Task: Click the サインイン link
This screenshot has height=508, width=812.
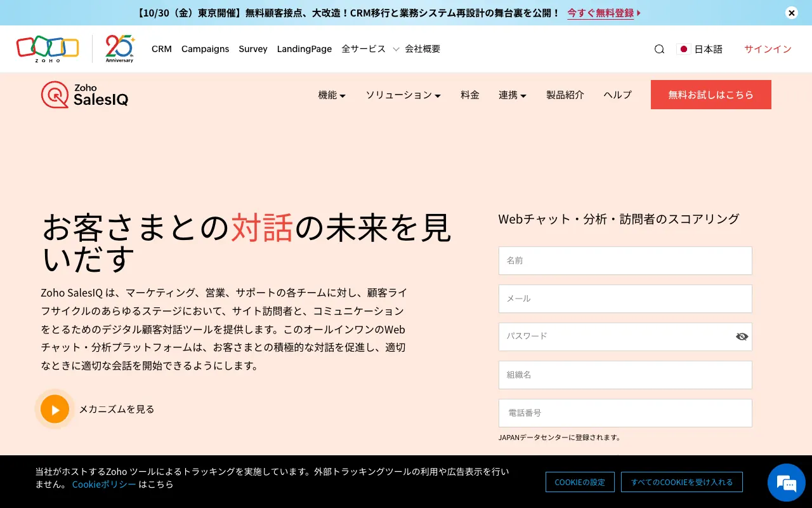Action: pos(768,49)
